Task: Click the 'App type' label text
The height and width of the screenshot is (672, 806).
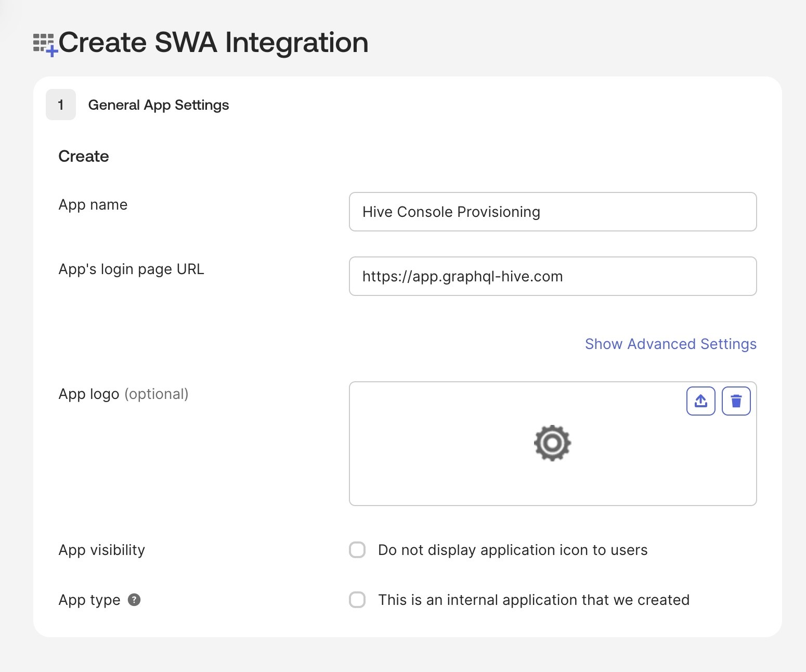Action: pos(89,600)
